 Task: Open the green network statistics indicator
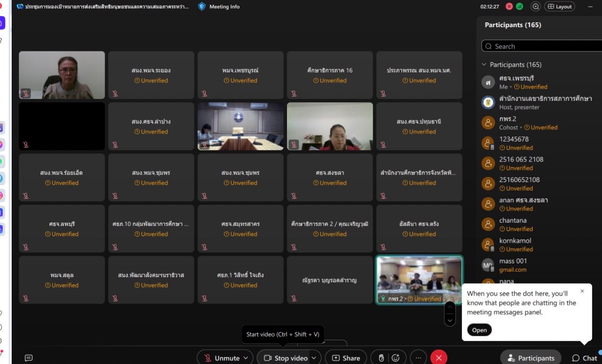point(519,7)
